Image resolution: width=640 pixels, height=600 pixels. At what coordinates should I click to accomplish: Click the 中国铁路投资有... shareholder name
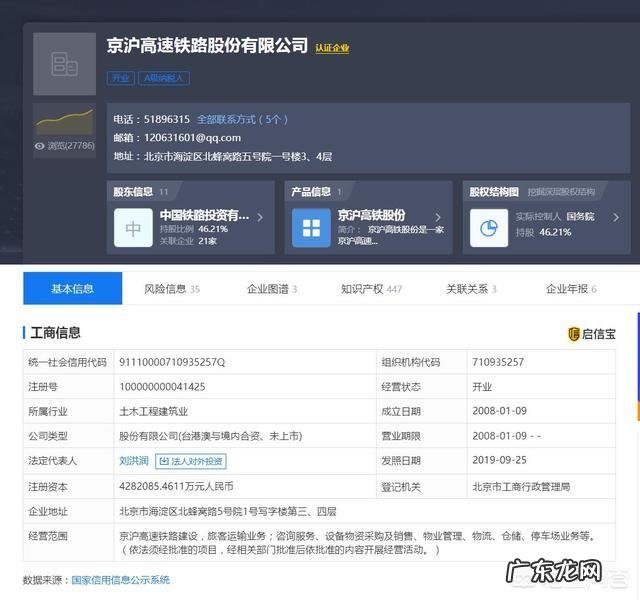tap(204, 215)
